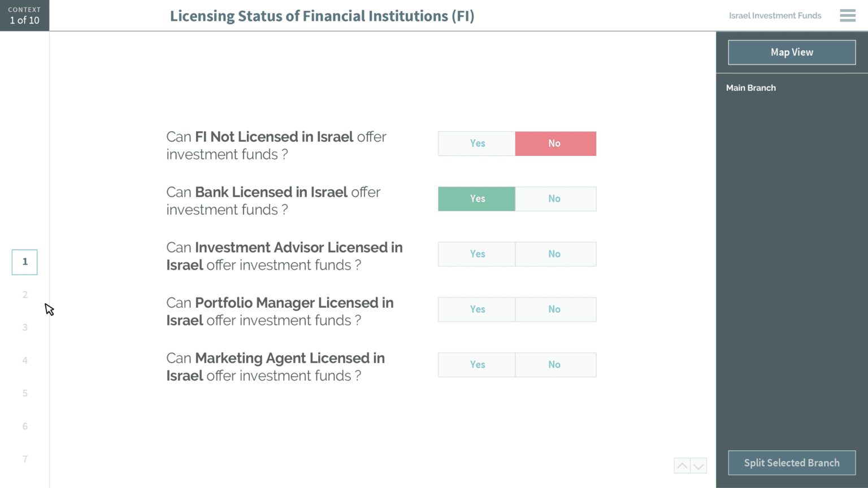The image size is (868, 488).
Task: Click Split Selected Branch button
Action: [x=791, y=463]
